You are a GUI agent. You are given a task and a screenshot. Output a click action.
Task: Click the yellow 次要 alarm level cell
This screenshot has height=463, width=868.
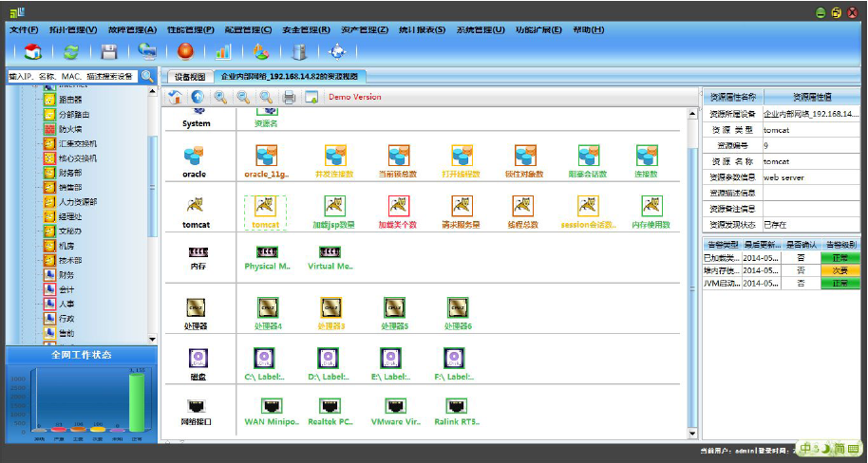click(840, 270)
